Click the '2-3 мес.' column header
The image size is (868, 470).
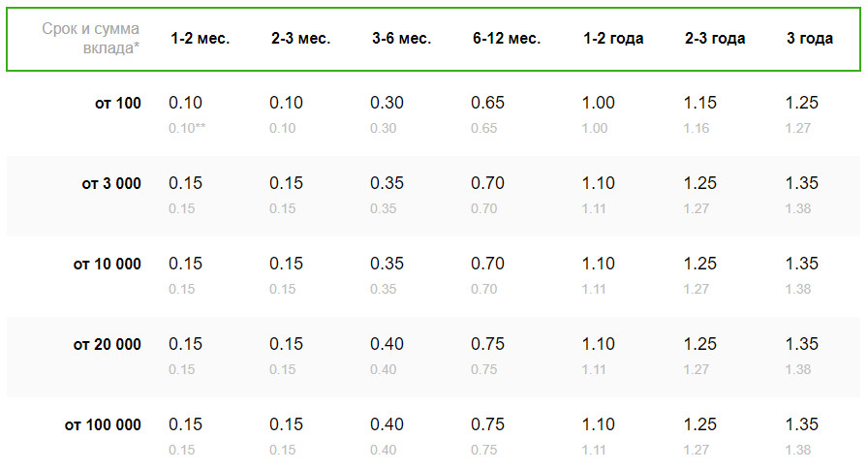click(x=300, y=38)
